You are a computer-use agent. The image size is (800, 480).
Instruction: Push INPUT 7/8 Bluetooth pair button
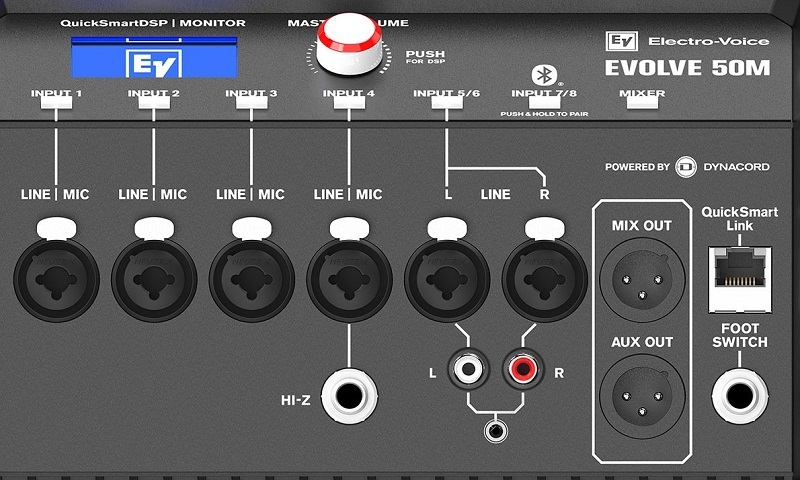[544, 102]
